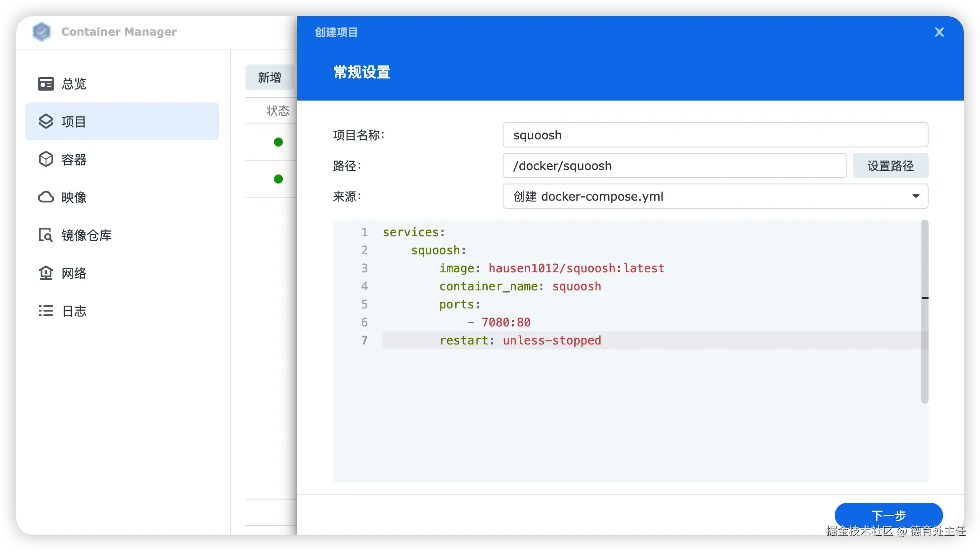The height and width of the screenshot is (551, 980).
Task: Click the 容器 cube icon in sidebar
Action: pos(46,159)
